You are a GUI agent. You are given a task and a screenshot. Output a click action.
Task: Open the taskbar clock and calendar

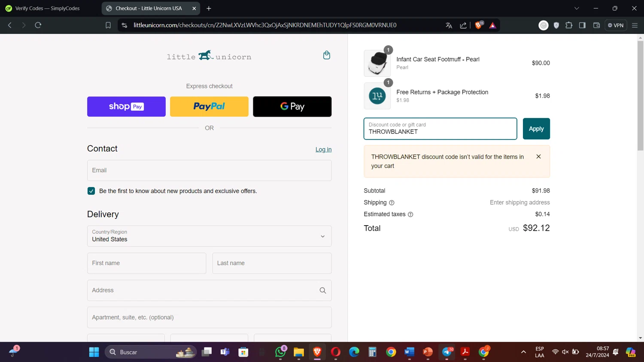pos(597,352)
